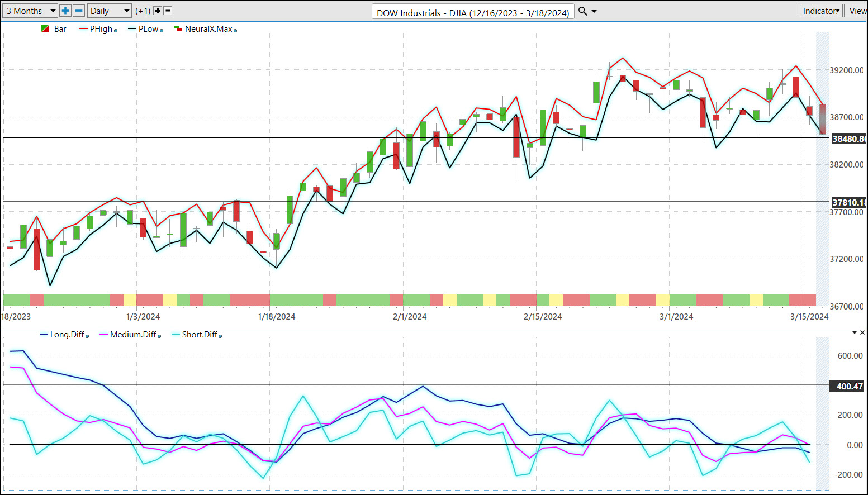Close the lower indicator pane with X
Viewport: 868px width, 495px height.
point(862,332)
